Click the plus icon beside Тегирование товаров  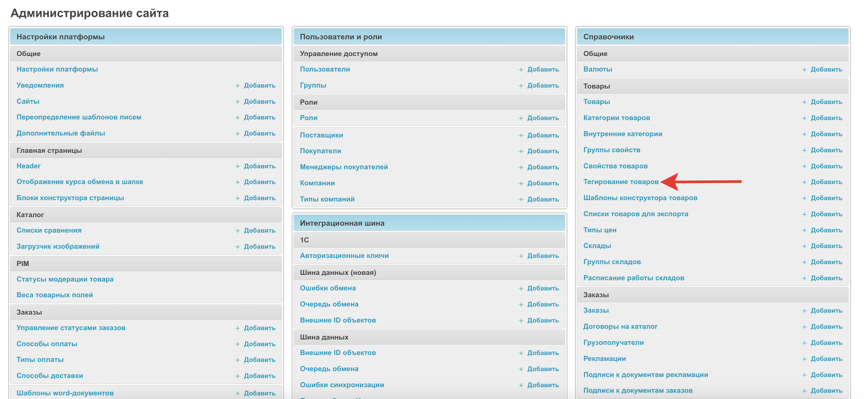point(804,182)
